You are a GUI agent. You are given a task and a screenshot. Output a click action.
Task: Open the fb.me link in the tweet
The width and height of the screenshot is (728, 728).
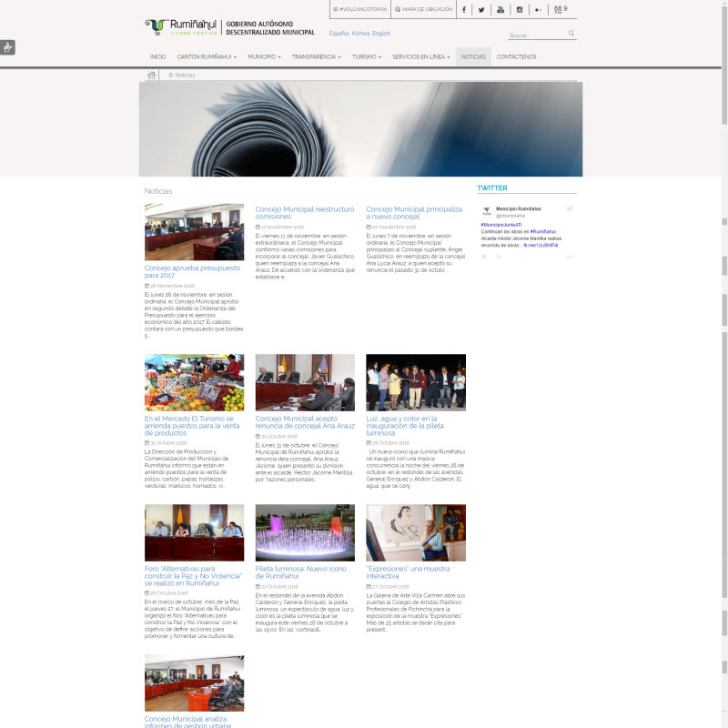point(541,245)
